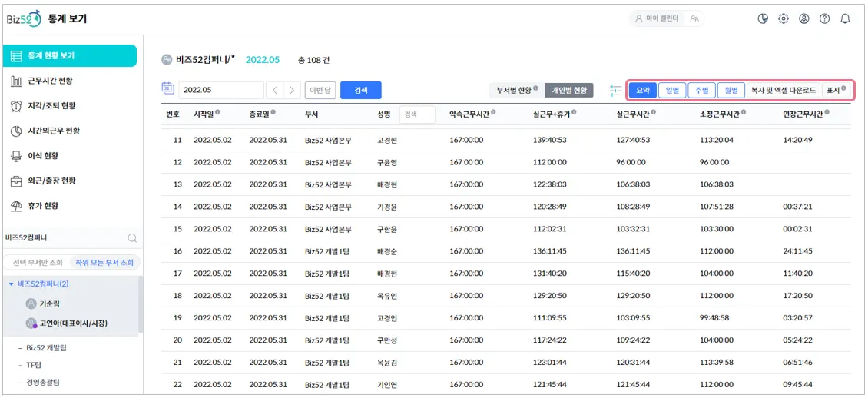Viewport: 868px width, 398px height.
Task: Go to next month arrow
Action: (293, 90)
